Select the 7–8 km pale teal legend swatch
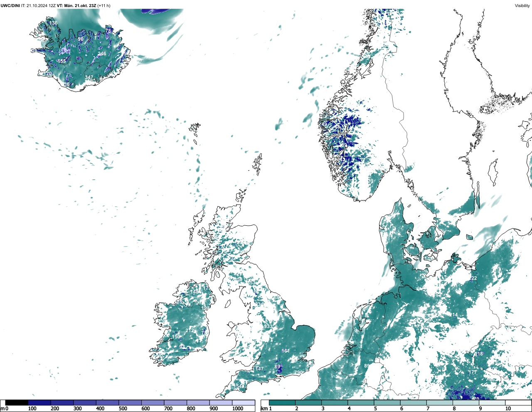Viewport: 532px width, 412px height. coord(440,402)
